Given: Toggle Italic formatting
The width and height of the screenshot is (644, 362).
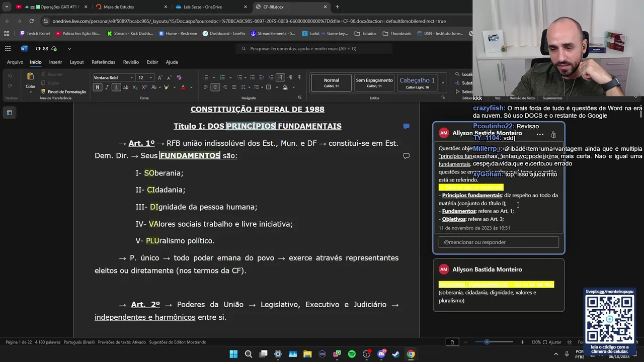Looking at the screenshot, I should tap(107, 87).
